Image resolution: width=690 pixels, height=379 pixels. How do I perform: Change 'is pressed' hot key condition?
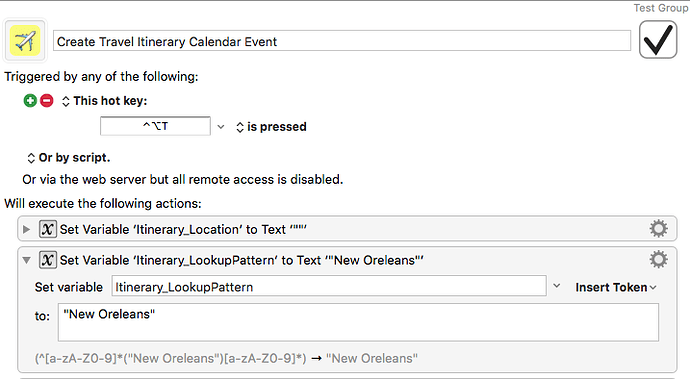[x=272, y=127]
